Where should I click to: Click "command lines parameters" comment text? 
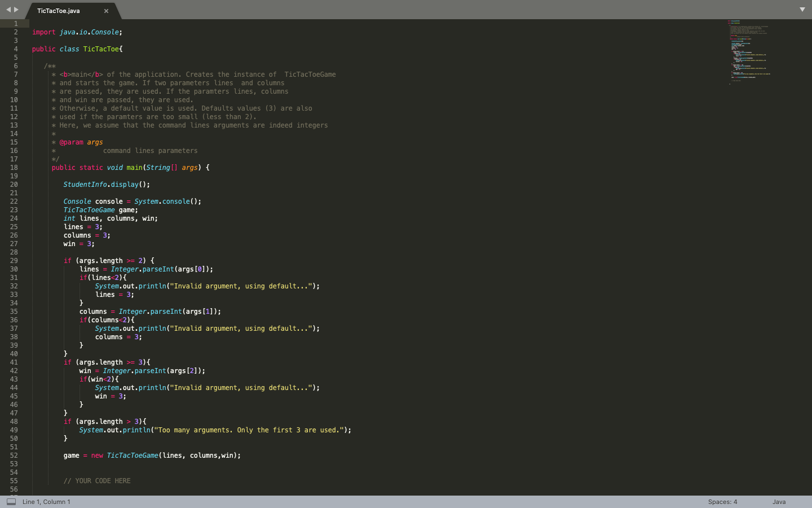point(150,151)
